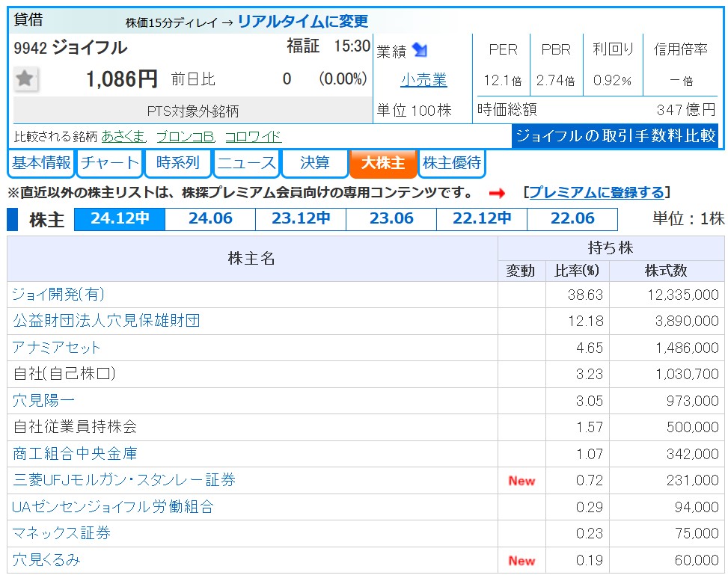Open shareholder UAゼンセンジョイフル労働組合
This screenshot has width=728, height=581.
[113, 507]
